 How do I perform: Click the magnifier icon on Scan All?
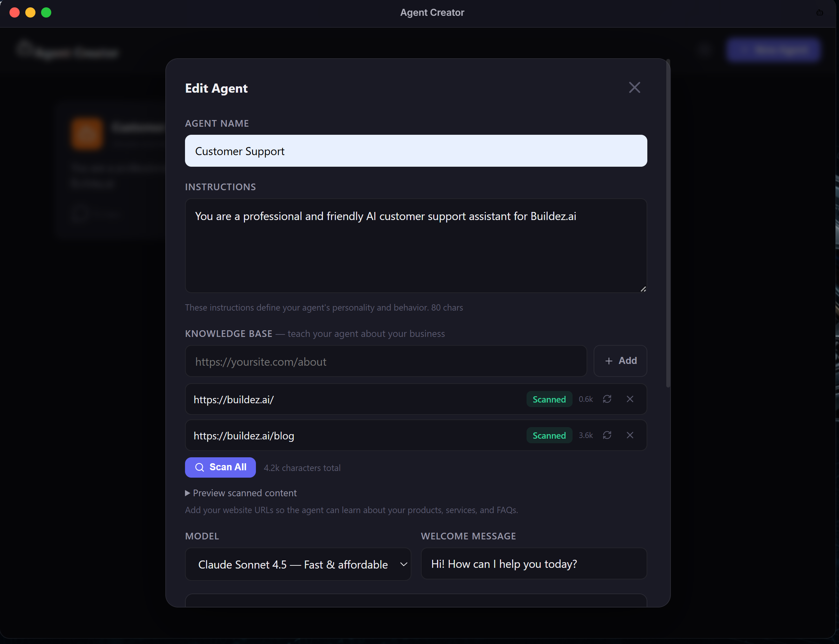(x=200, y=467)
